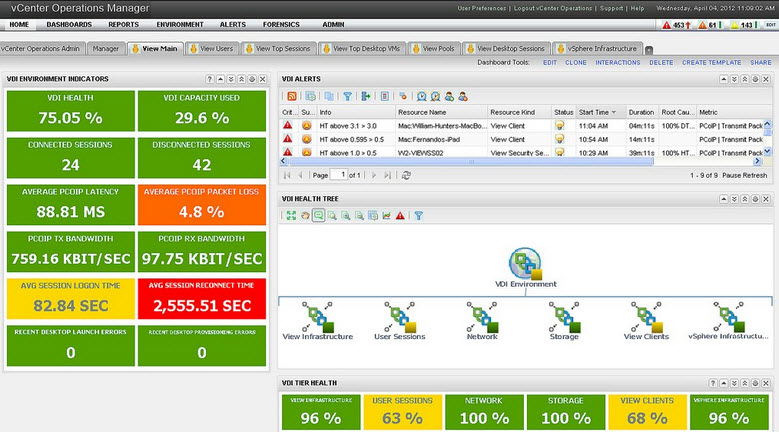Screen dimensions: 779x432
Task: Click the RSS feed icon in VDI Alerts toolbar
Action: pos(292,96)
